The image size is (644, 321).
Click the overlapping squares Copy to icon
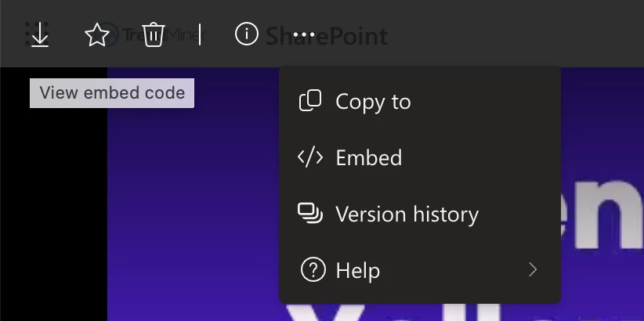(x=311, y=101)
